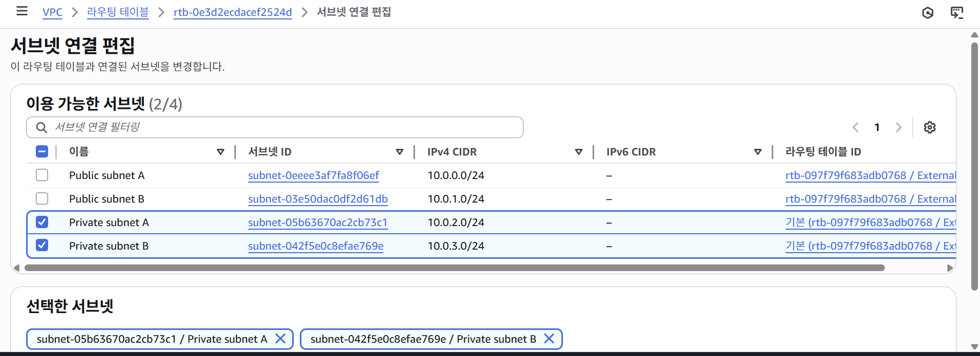Uncheck the Private subnet A checkbox

(x=42, y=222)
